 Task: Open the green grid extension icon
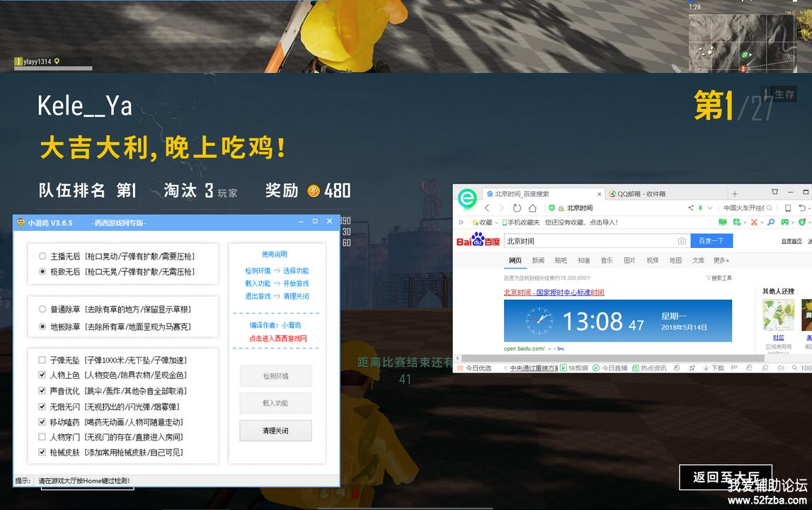(x=722, y=222)
